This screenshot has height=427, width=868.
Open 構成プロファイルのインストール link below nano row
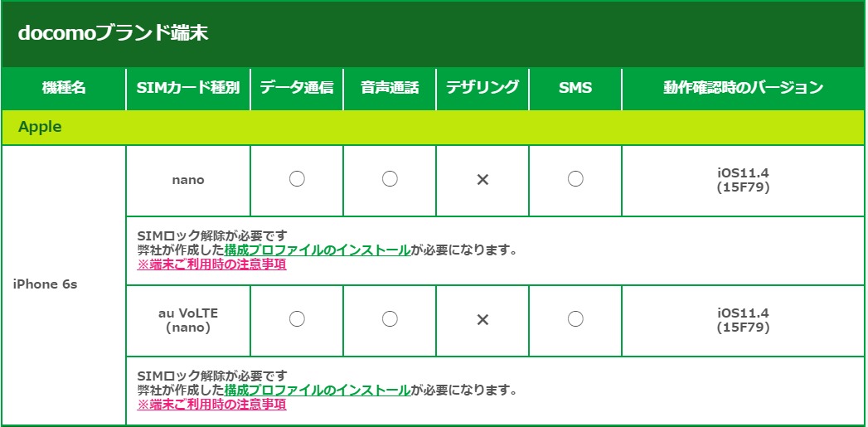[x=317, y=250]
